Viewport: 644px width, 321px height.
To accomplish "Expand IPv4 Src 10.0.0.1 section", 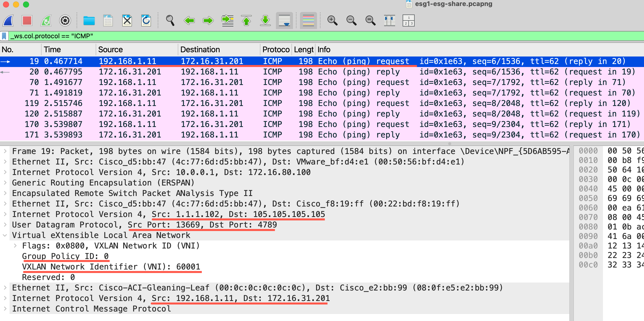I will click(5, 172).
